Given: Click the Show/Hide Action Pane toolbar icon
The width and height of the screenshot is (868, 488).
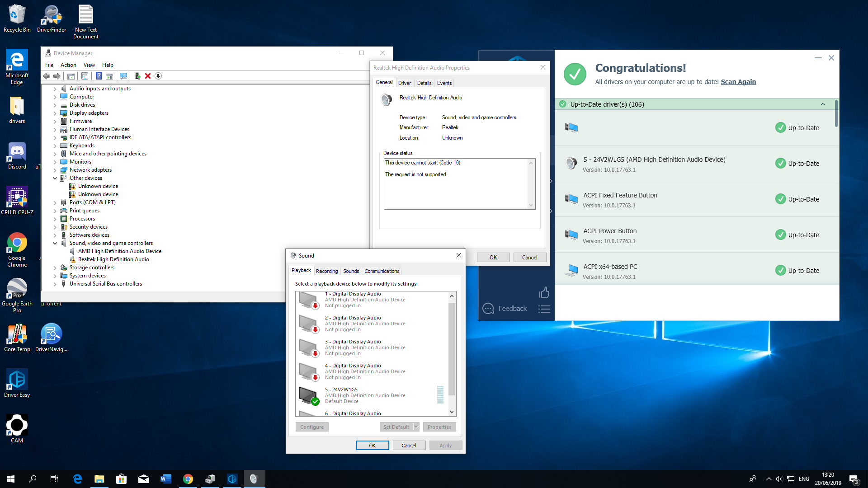Looking at the screenshot, I should tap(109, 76).
